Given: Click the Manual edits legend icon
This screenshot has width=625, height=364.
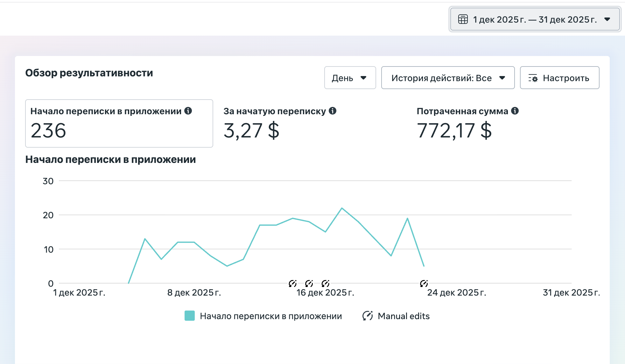Looking at the screenshot, I should [x=368, y=316].
